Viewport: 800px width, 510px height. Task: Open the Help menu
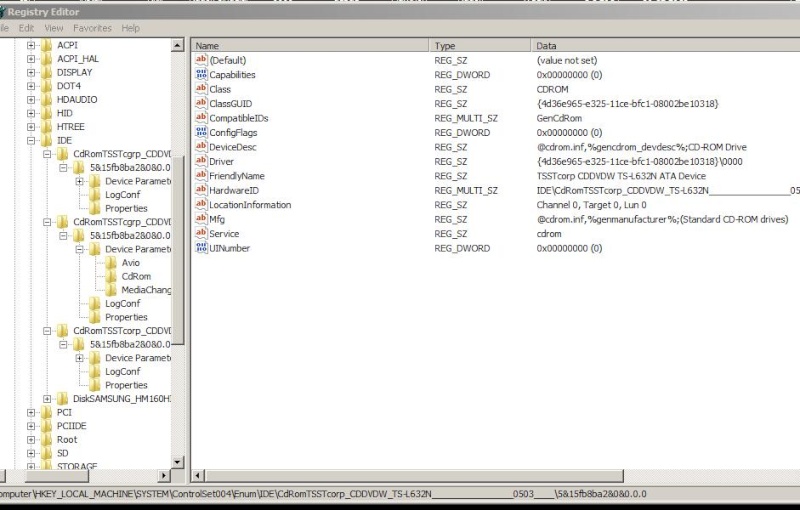(131, 28)
